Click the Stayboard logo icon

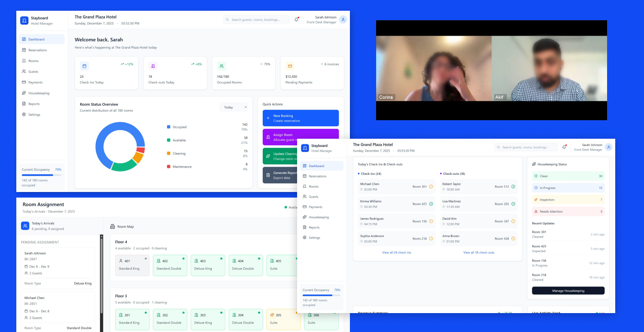[24, 20]
